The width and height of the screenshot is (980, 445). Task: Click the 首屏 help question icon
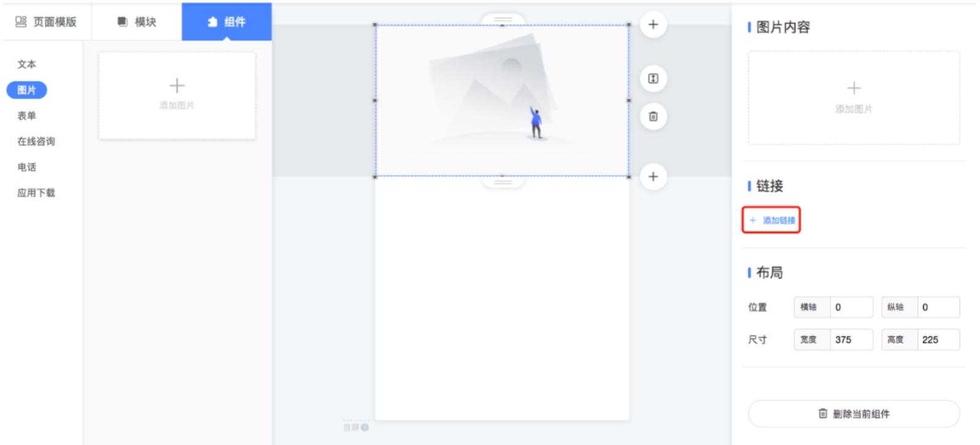click(365, 427)
